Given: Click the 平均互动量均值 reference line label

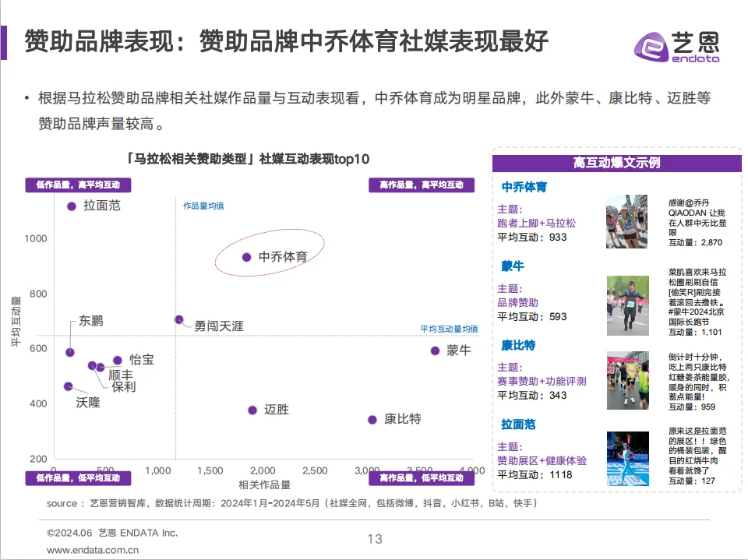Looking at the screenshot, I should [449, 329].
